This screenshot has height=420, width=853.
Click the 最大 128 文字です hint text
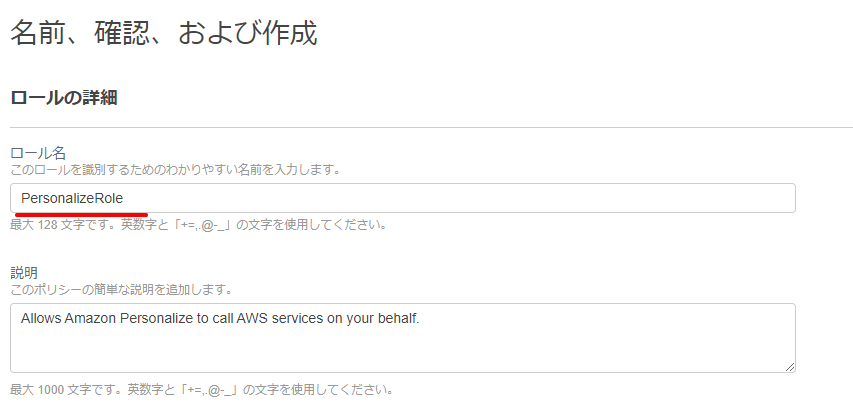pos(199,225)
